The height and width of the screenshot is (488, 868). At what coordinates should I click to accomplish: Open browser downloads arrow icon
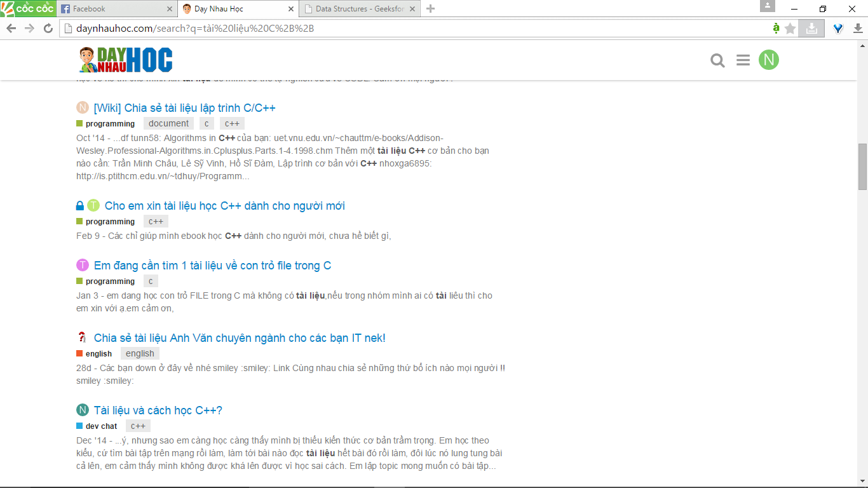tap(857, 29)
